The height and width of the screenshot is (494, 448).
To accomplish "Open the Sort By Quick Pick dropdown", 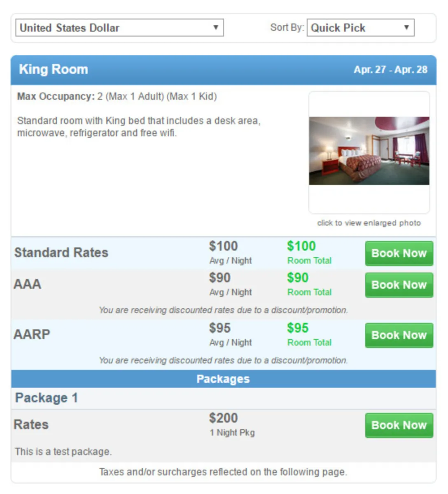I will coord(360,28).
